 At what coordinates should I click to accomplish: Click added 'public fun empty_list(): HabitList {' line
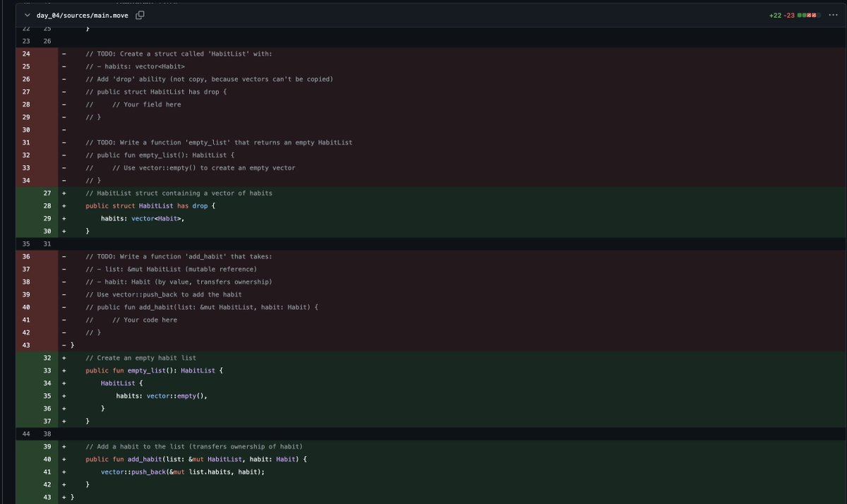click(x=154, y=371)
